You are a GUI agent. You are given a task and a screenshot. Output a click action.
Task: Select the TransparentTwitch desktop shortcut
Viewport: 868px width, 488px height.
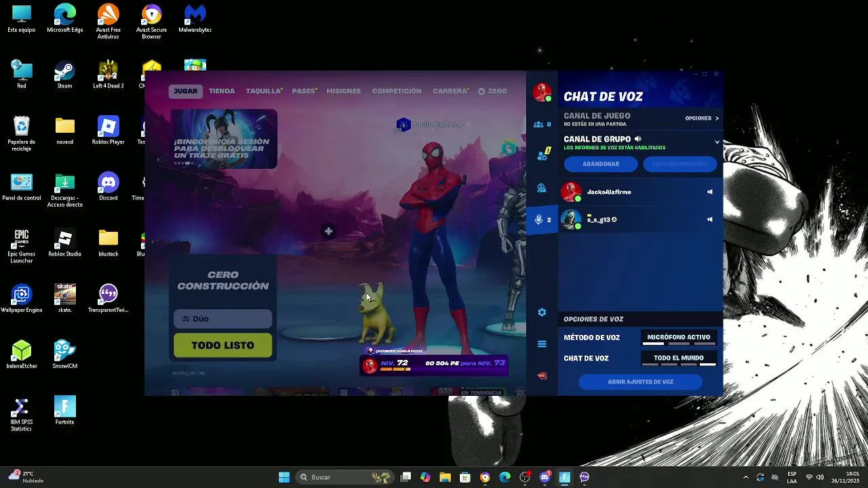(x=108, y=298)
